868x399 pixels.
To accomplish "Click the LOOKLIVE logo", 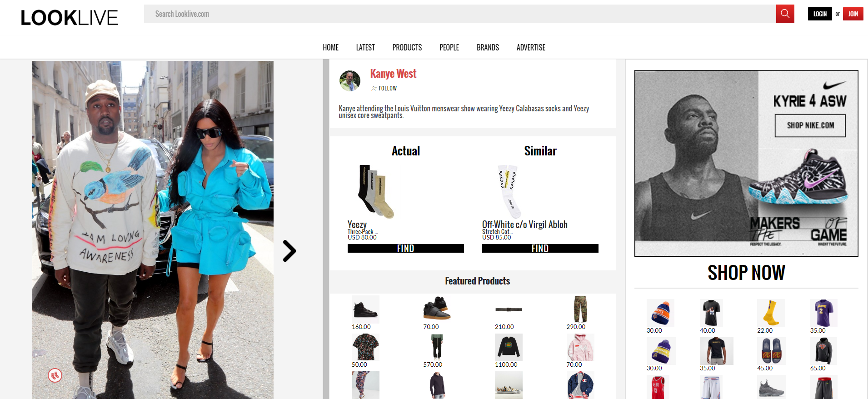I will pyautogui.click(x=70, y=18).
